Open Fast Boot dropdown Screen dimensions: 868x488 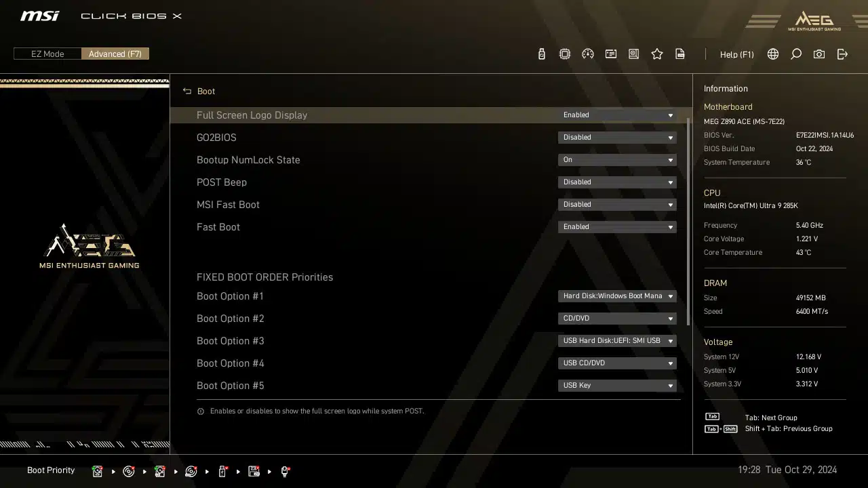(617, 227)
